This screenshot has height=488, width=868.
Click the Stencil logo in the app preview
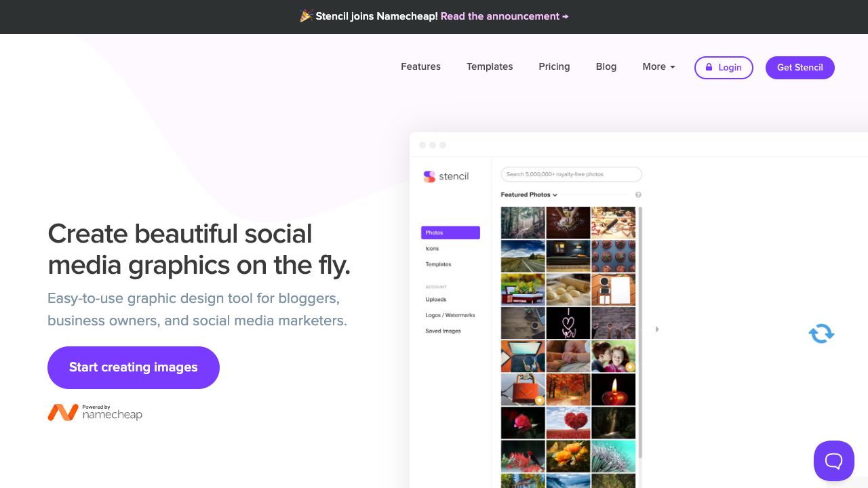click(446, 176)
